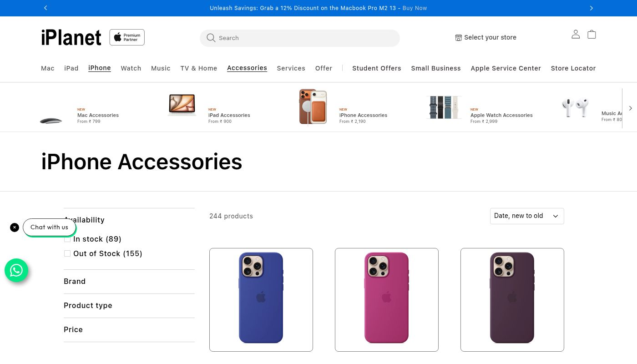637x364 pixels.
Task: Go to previous announcement banner
Action: pyautogui.click(x=45, y=8)
